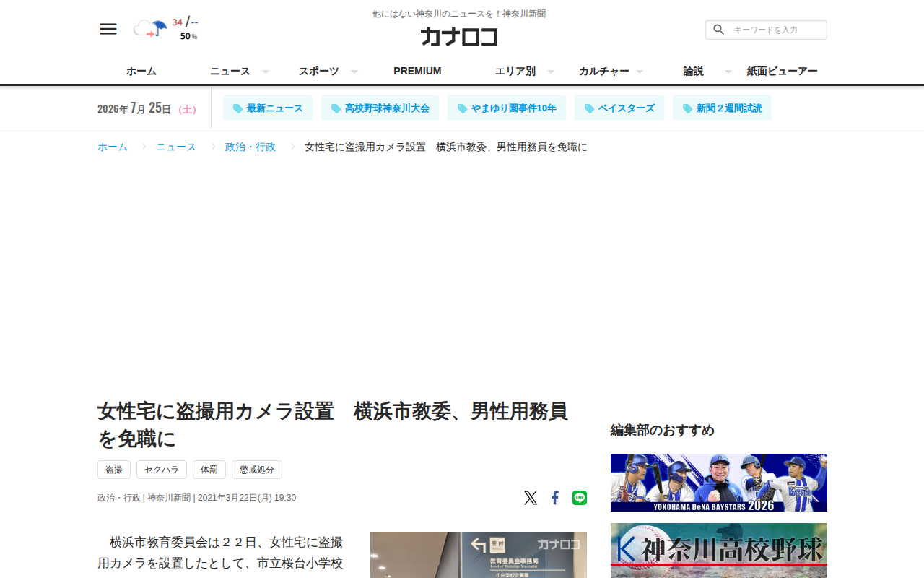This screenshot has width=924, height=578.
Task: Select the 懲戒処分 article tag
Action: click(x=257, y=470)
